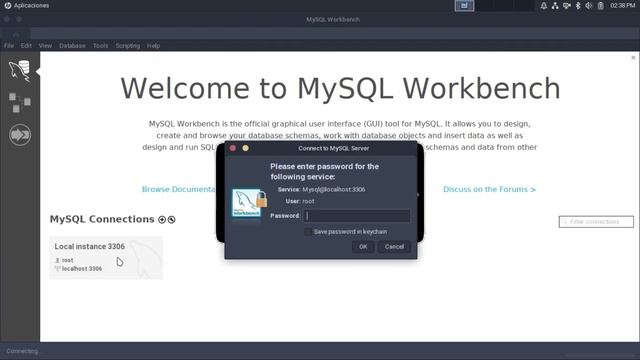Follow the Browse Documentation link
Screen dimensions: 640x360
click(178, 189)
